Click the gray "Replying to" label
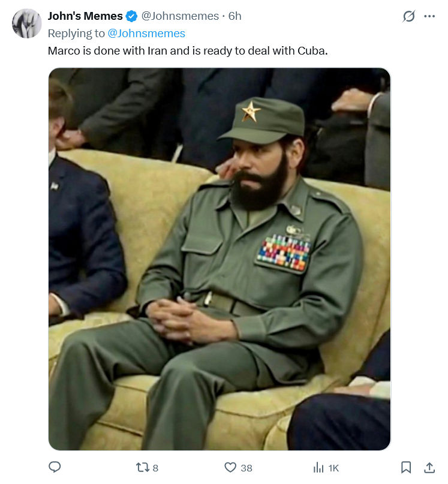 76,33
